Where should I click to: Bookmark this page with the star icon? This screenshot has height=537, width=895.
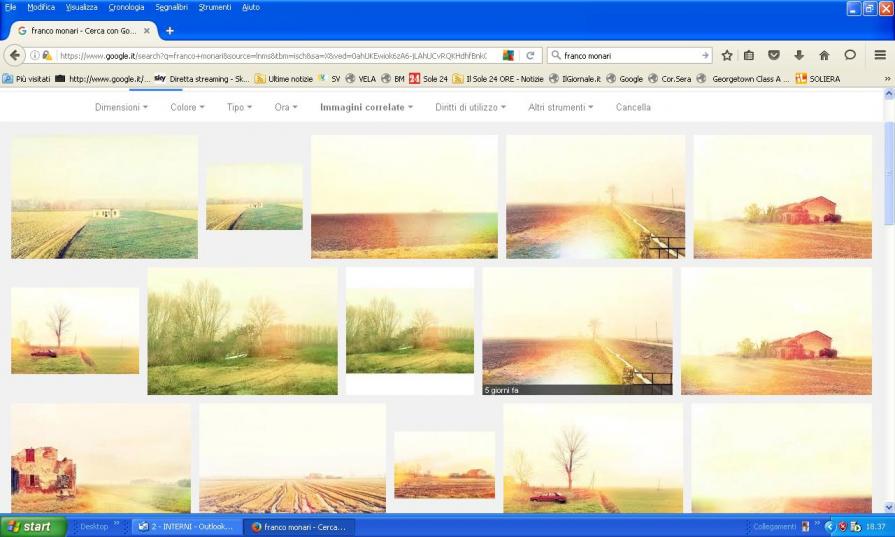click(727, 56)
